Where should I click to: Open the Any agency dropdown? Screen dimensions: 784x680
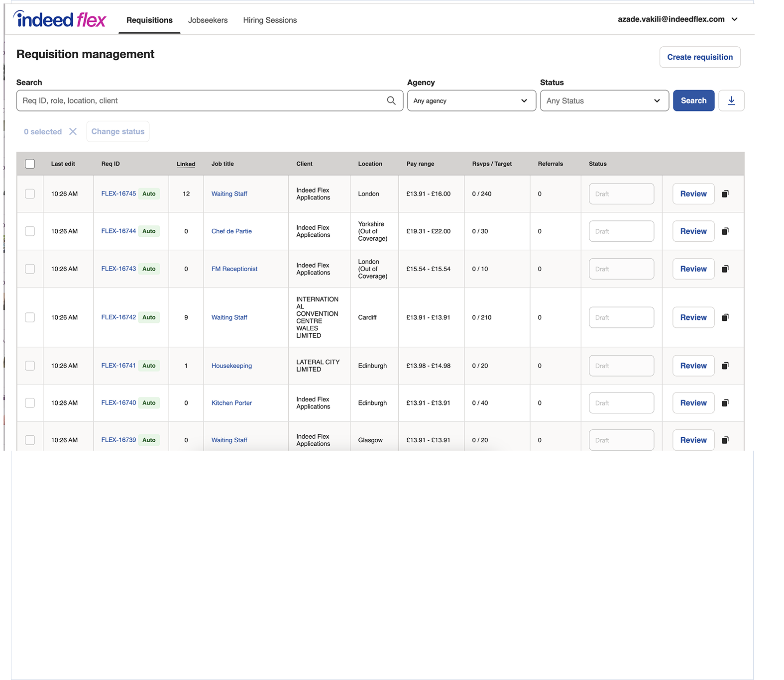pyautogui.click(x=471, y=100)
